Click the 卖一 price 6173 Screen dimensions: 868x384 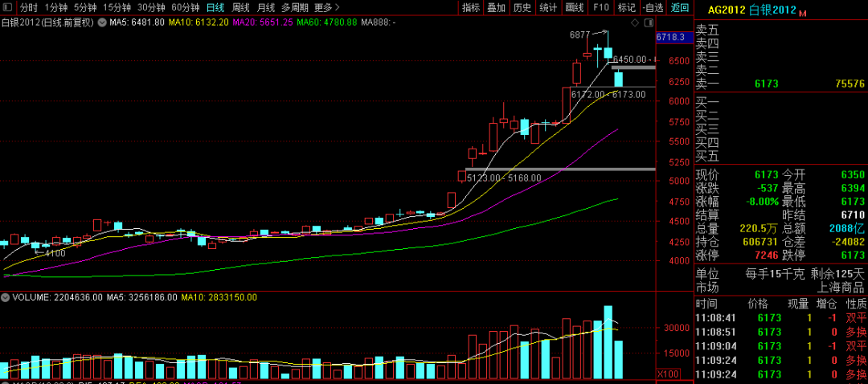[767, 84]
